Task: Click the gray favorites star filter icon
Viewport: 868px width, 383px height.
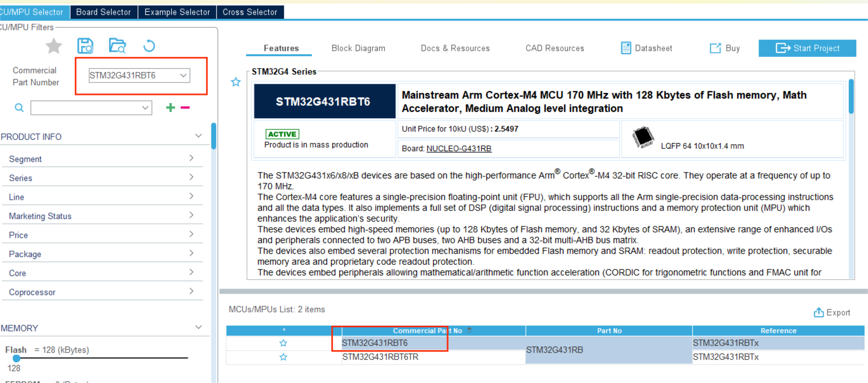Action: (x=54, y=46)
